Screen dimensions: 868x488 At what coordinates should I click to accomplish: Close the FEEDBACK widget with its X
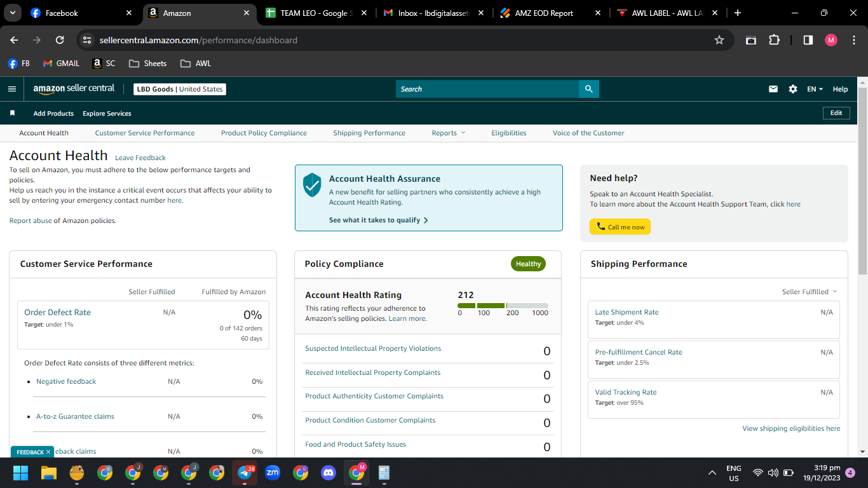[x=48, y=452]
